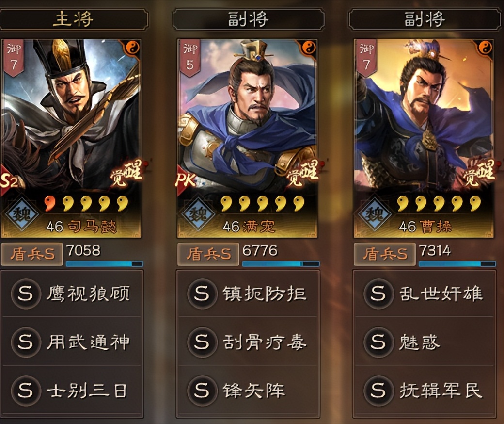Select the 主将 slot header
The width and height of the screenshot is (504, 424).
73,19
